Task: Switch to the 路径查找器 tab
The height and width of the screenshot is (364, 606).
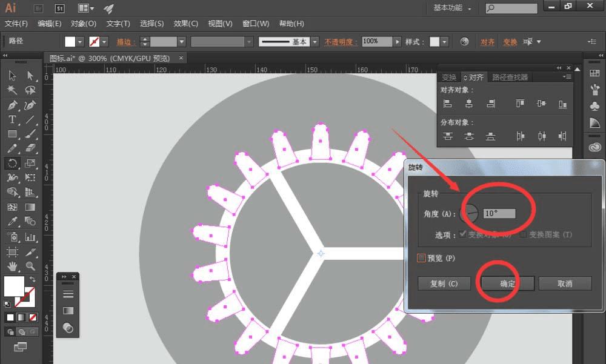Action: (x=510, y=78)
